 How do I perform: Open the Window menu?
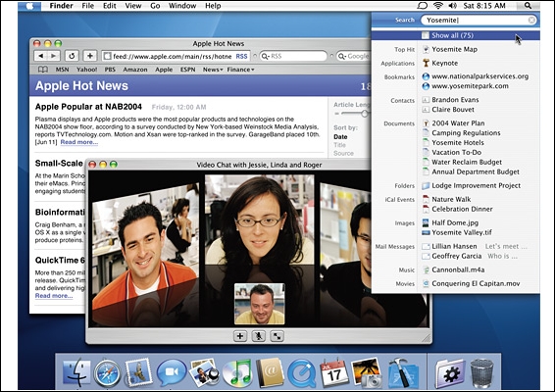click(x=182, y=6)
